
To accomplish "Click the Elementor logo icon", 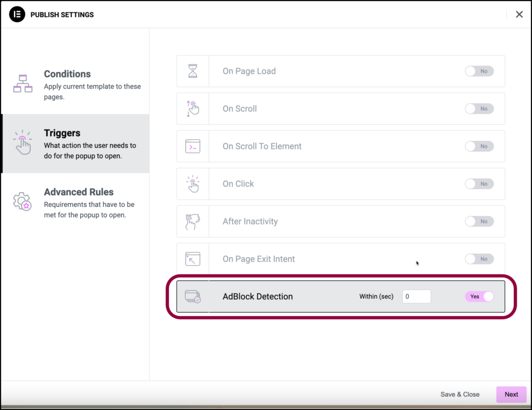I will [x=17, y=15].
